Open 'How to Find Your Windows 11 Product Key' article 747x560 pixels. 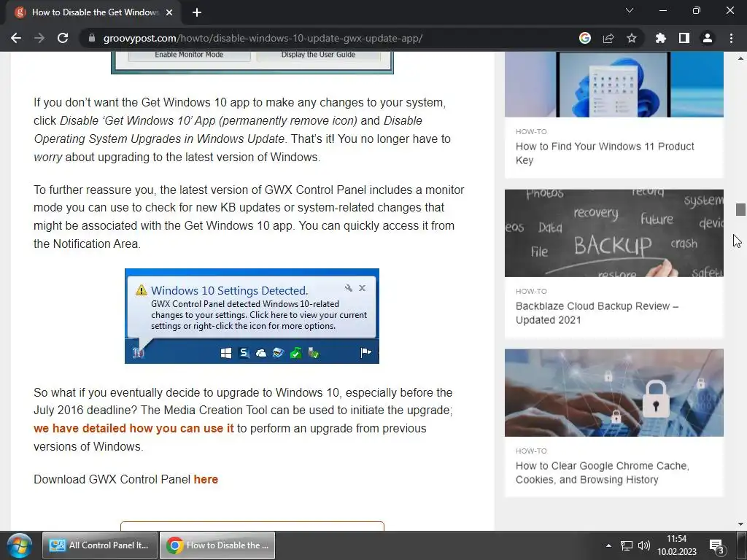605,153
